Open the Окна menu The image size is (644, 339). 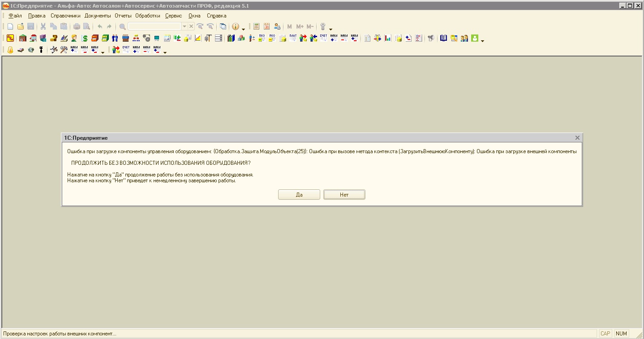[x=194, y=16]
